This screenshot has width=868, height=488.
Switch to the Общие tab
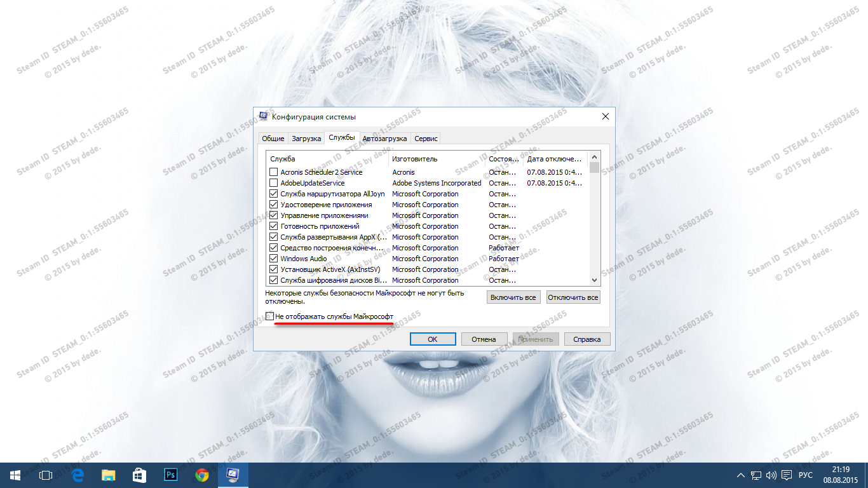tap(273, 139)
